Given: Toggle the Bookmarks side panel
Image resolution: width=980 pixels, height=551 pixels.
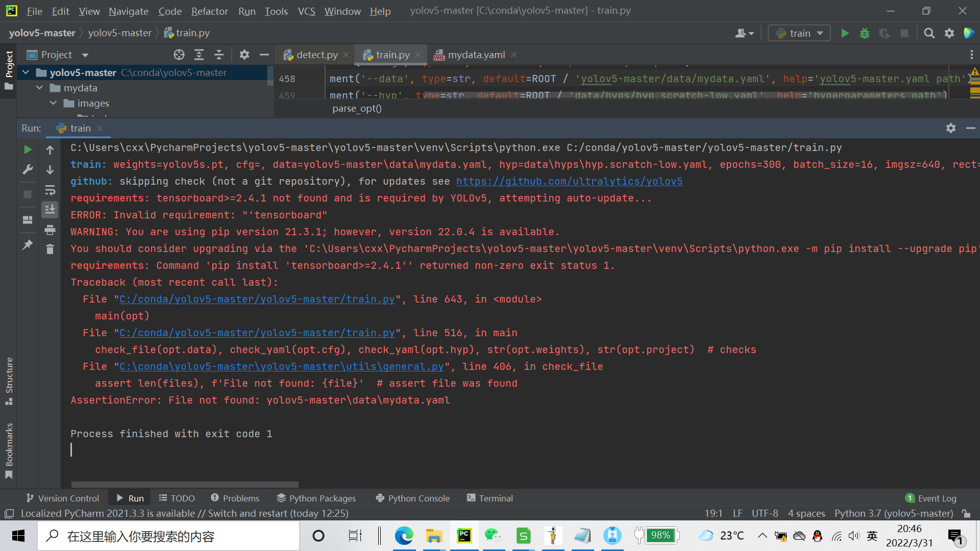Looking at the screenshot, I should (x=9, y=450).
